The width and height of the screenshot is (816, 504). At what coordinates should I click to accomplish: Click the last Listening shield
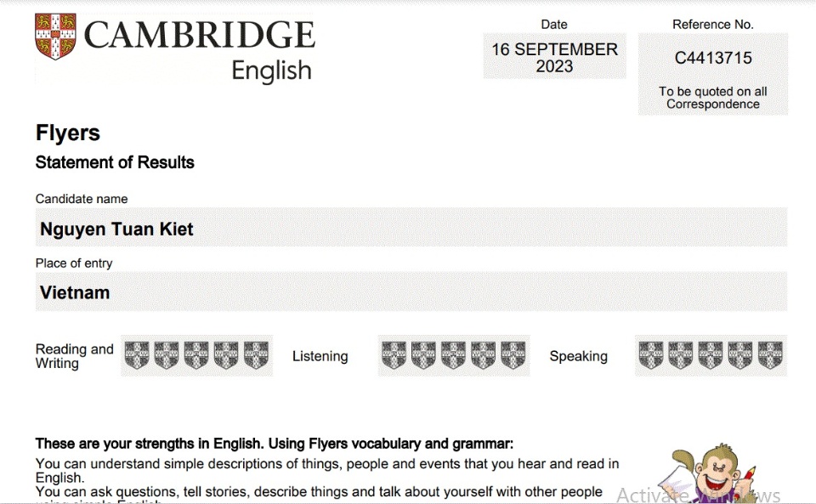(513, 355)
